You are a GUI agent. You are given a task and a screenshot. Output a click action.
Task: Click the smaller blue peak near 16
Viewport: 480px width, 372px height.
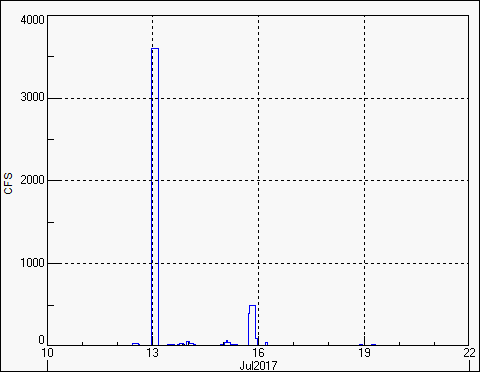click(252, 306)
